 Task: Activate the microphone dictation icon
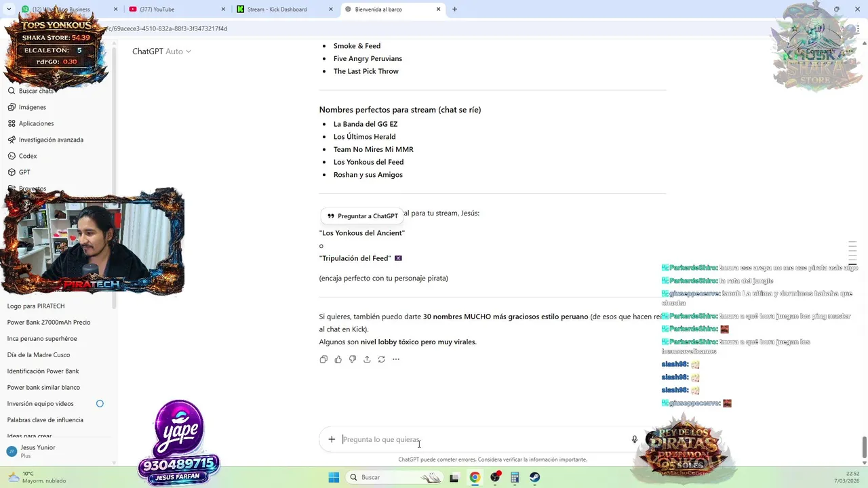pos(635,439)
